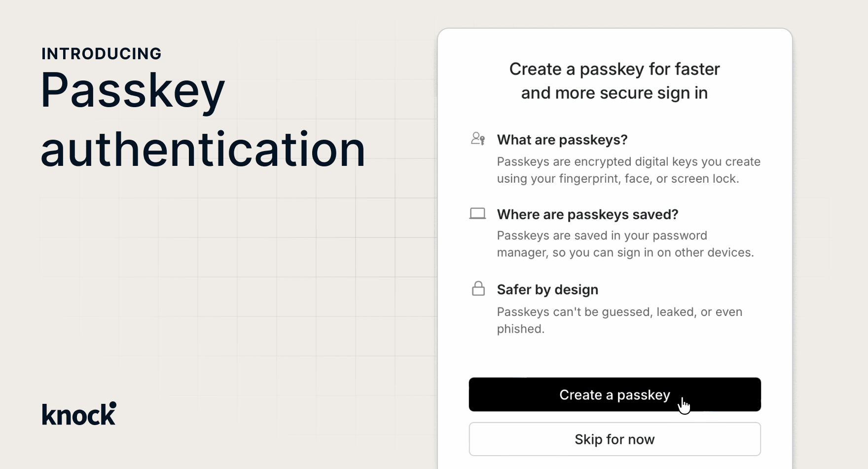Click the user-with-key passkeys icon
The width and height of the screenshot is (868, 469).
(478, 139)
